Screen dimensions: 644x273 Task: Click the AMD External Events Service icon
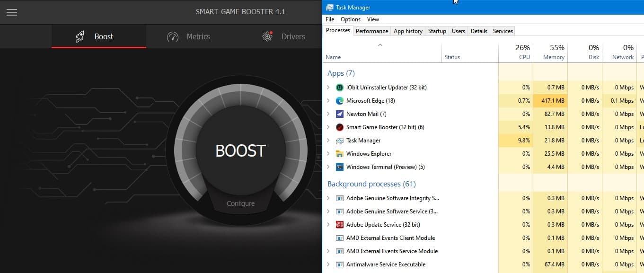[339, 251]
